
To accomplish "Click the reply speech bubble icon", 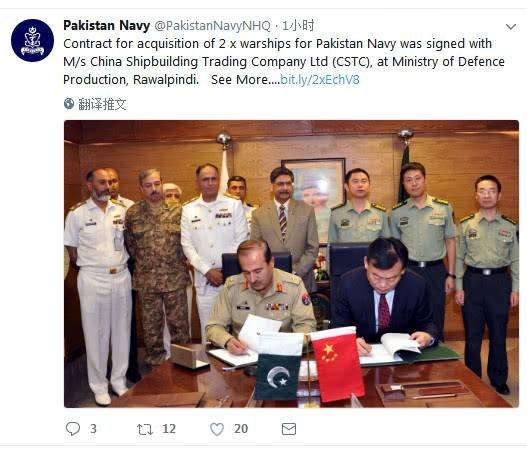I will click(73, 429).
